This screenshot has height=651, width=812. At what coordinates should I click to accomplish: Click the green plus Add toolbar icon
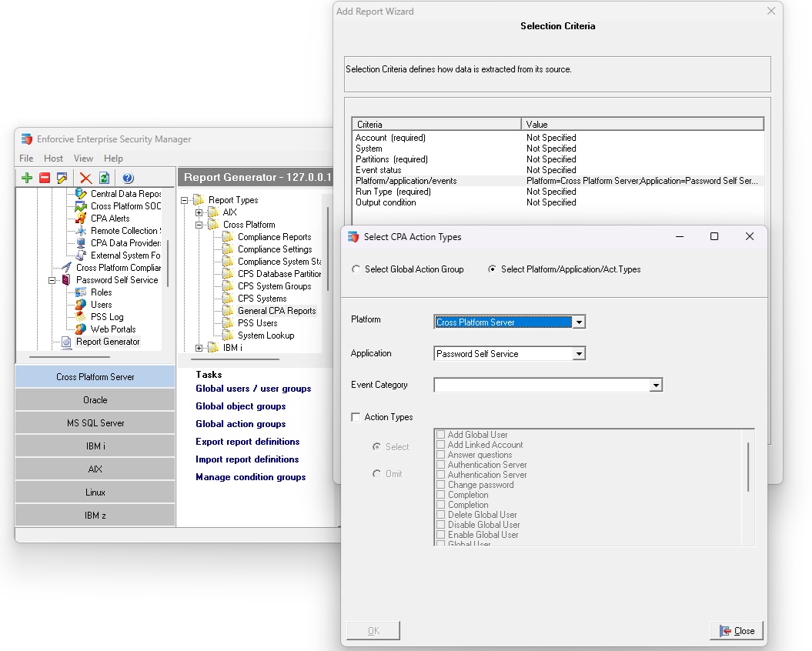pos(27,179)
